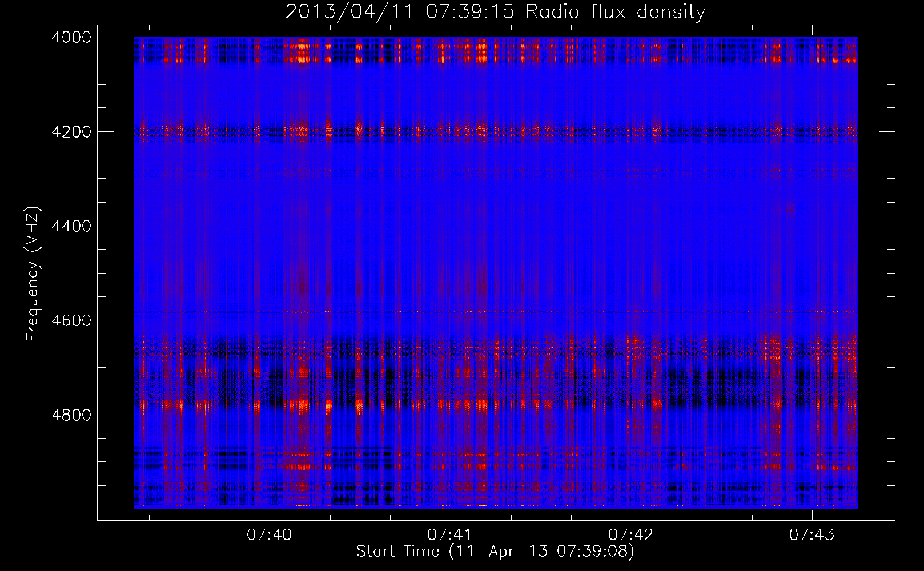Select the '4000' frequency axis label
This screenshot has height=571, width=924.
(71, 37)
